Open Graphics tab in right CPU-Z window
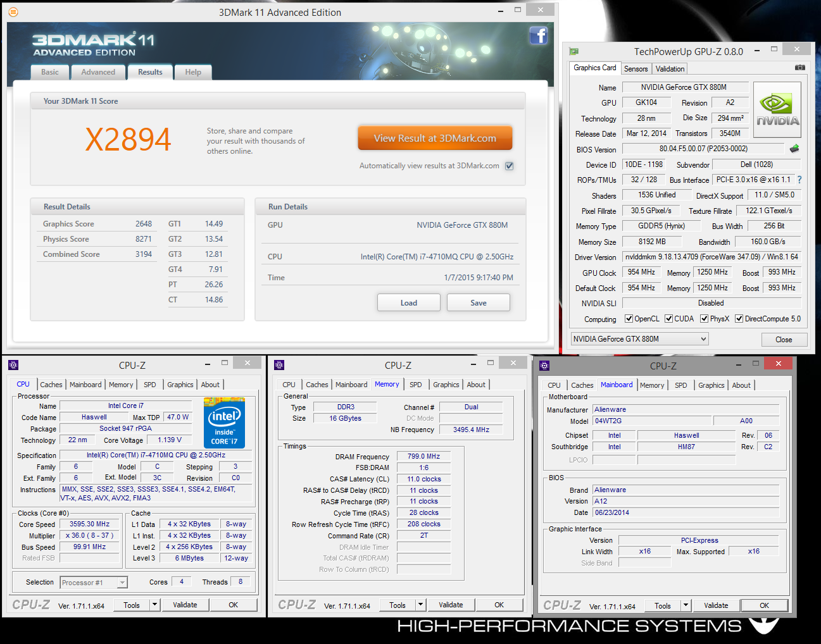 [x=711, y=385]
